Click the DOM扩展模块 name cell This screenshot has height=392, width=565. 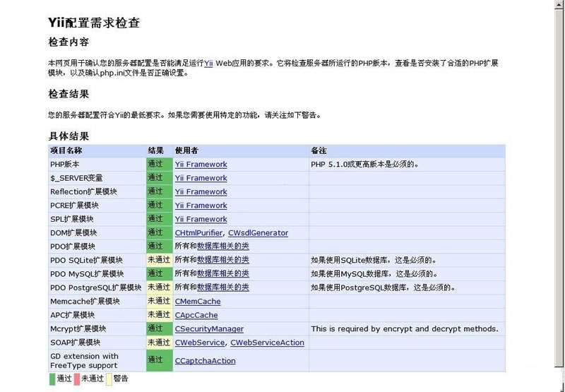(x=97, y=233)
